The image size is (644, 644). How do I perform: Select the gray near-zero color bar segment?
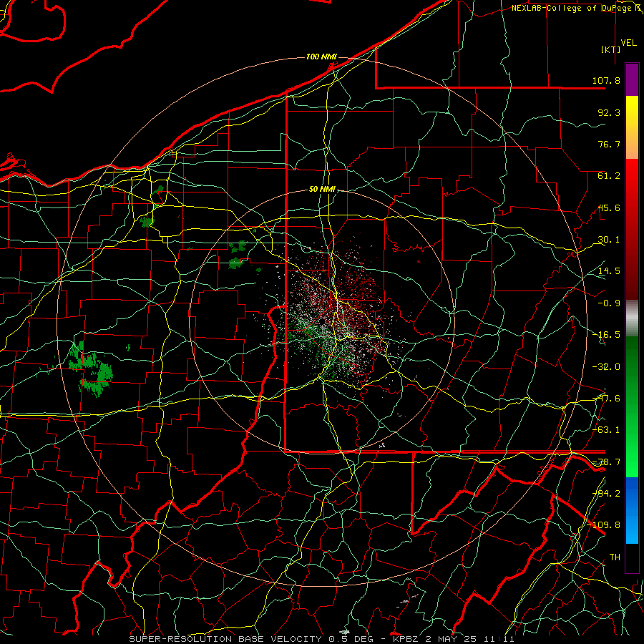(632, 318)
